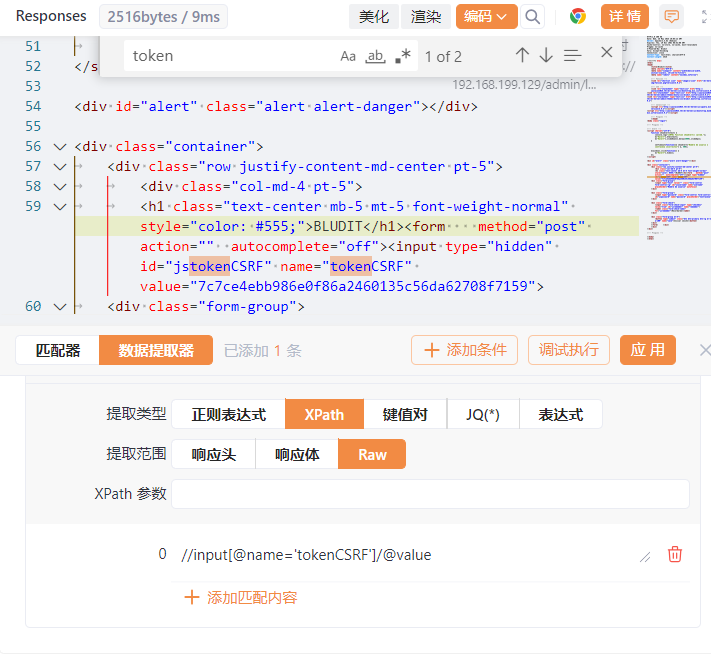
Task: Delete the XPath rule with trash icon
Action: click(x=675, y=555)
